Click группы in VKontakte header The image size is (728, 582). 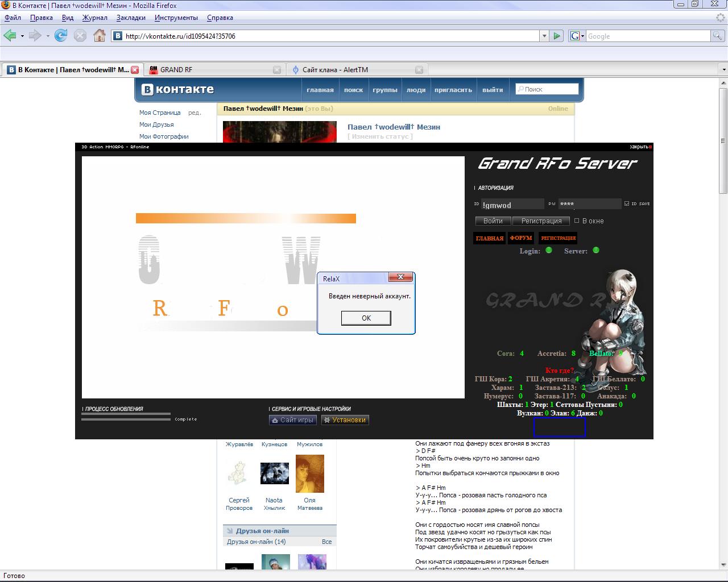tap(385, 90)
